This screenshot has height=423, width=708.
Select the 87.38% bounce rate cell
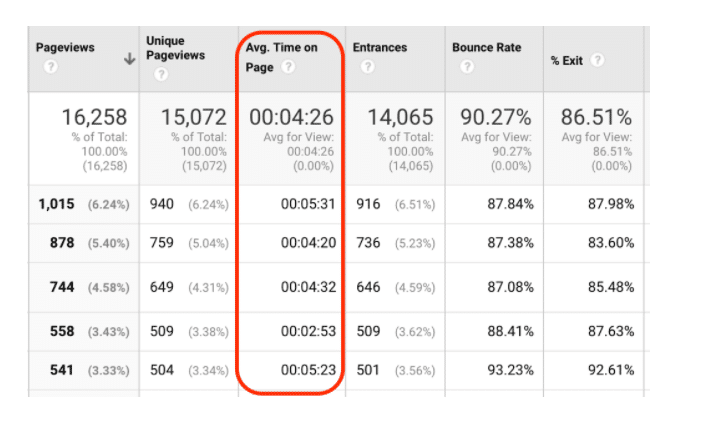(x=508, y=243)
